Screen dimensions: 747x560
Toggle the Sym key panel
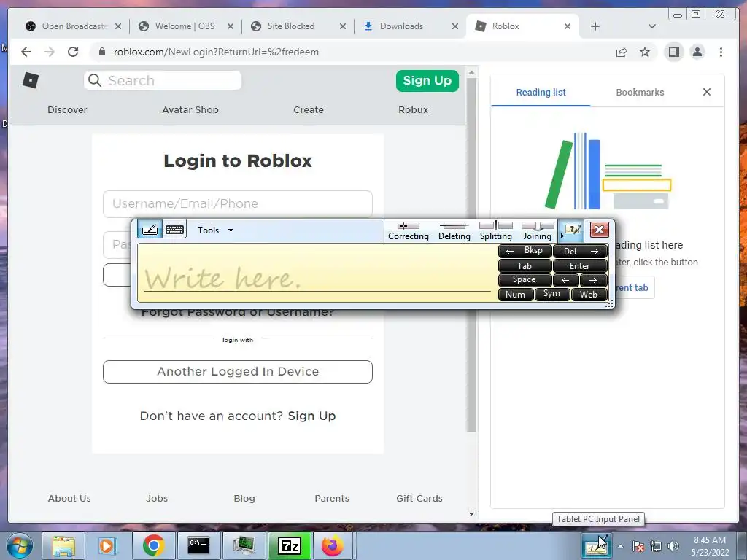click(x=552, y=295)
